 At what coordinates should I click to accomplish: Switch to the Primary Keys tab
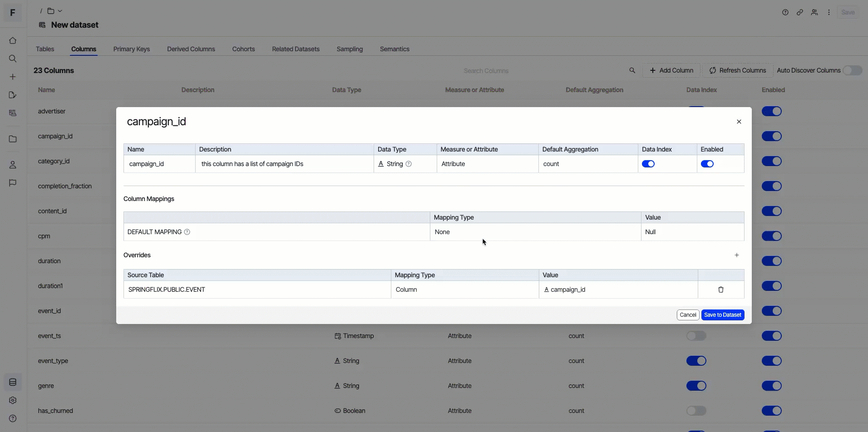click(x=132, y=49)
